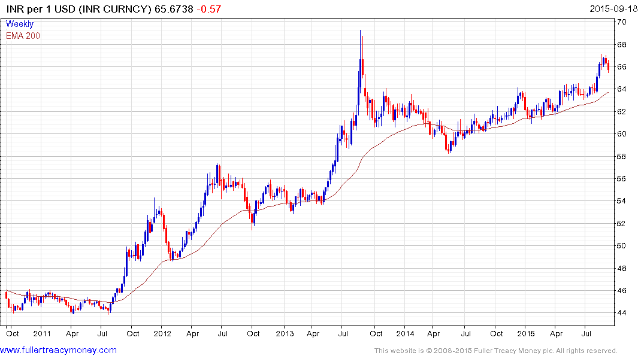Image resolution: width=644 pixels, height=359 pixels.
Task: Click the 2013 year label on time axis
Action: [x=285, y=333]
